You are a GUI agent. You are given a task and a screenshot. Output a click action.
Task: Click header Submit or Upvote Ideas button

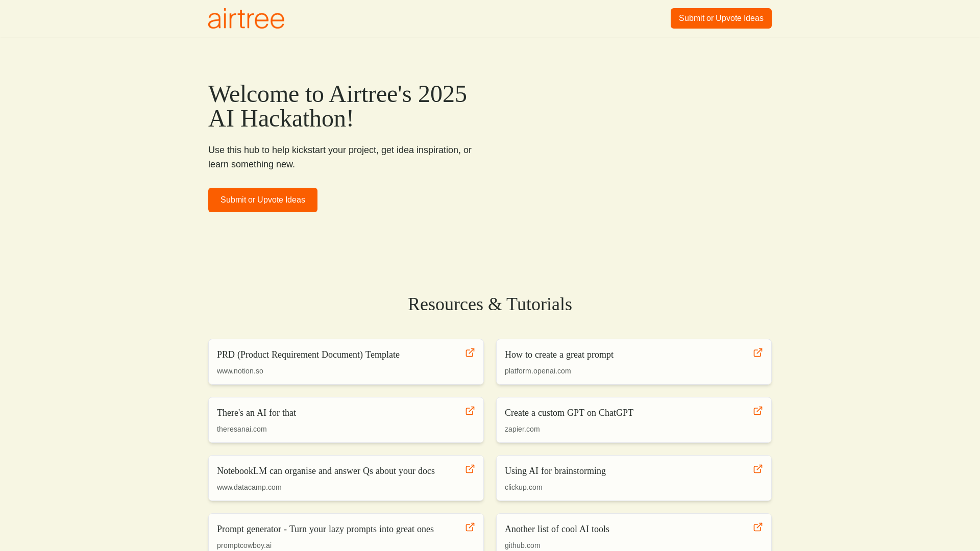tap(721, 18)
